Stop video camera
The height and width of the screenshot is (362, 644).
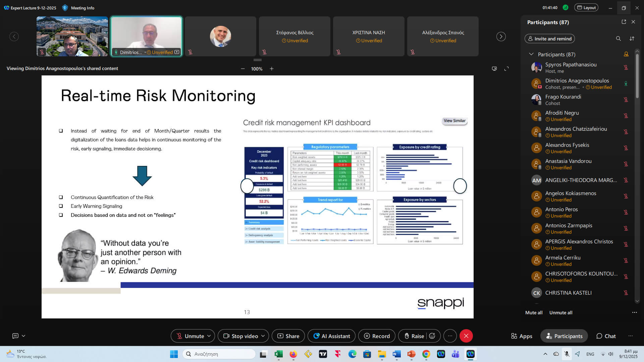[x=241, y=336]
